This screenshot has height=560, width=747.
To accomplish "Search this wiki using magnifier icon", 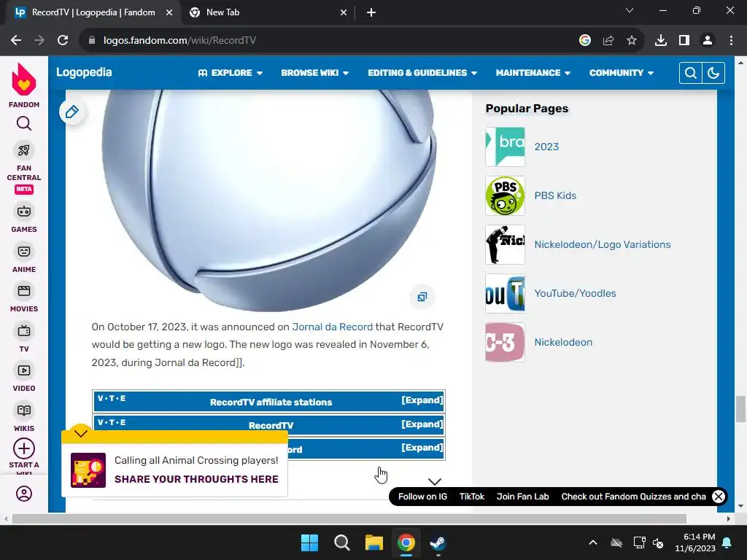I will coord(690,73).
